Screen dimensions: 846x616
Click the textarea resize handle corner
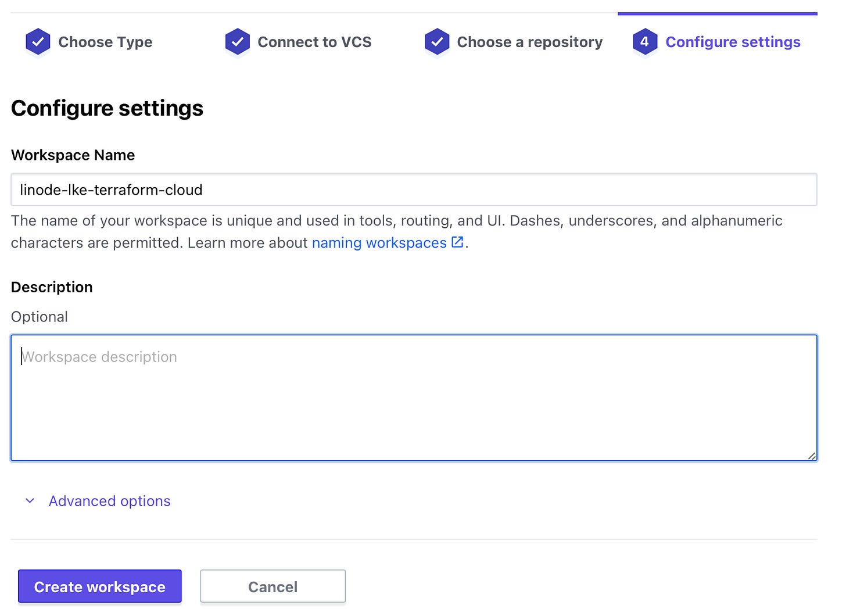click(811, 456)
